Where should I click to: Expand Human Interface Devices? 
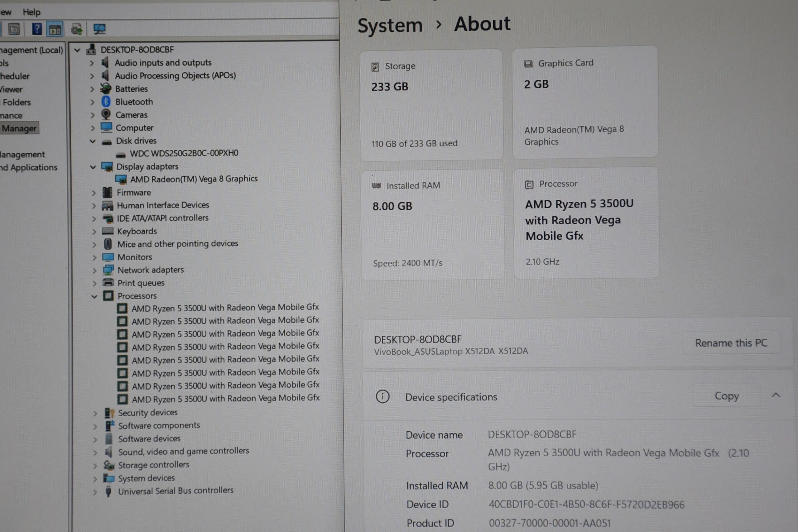click(94, 206)
